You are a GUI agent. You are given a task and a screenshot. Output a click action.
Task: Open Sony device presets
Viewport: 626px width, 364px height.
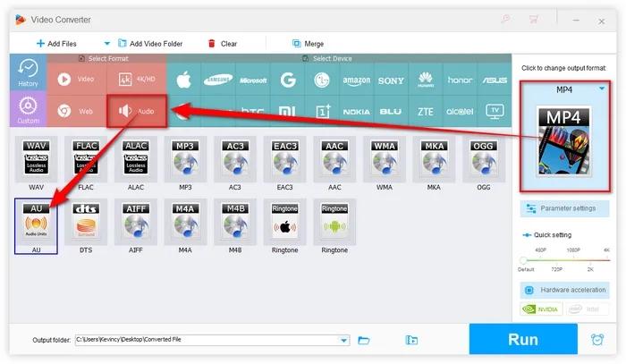tap(391, 80)
